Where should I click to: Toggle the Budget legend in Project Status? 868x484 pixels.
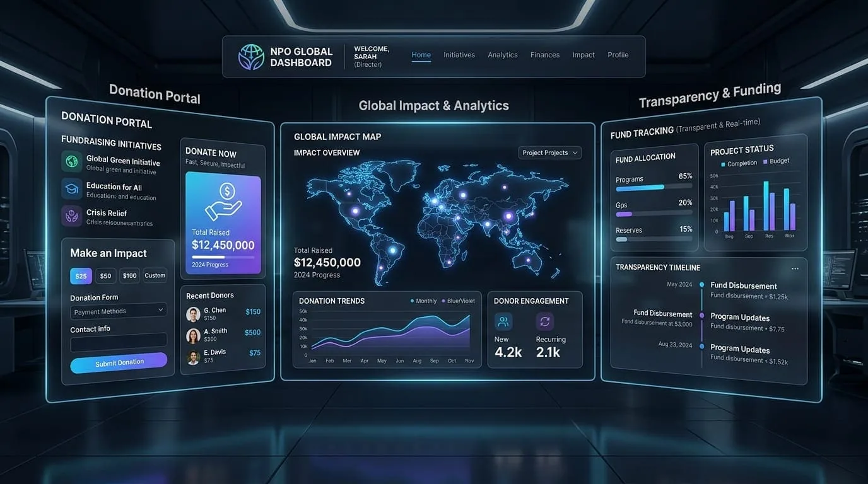point(776,161)
